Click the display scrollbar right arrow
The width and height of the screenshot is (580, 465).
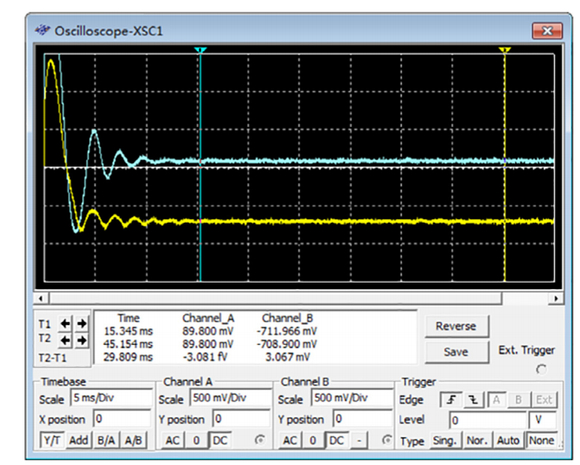click(556, 299)
